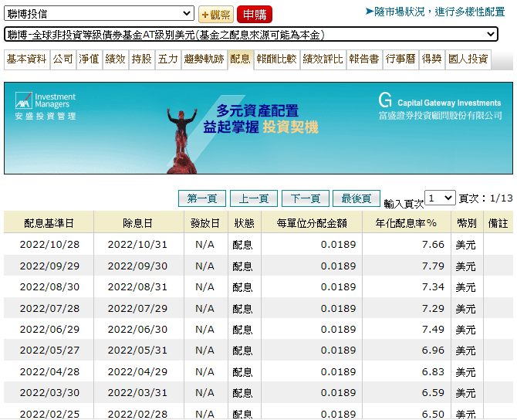Open the 隨市場狀況，進行多樣性配置 link
517x420 pixels.
(x=435, y=12)
